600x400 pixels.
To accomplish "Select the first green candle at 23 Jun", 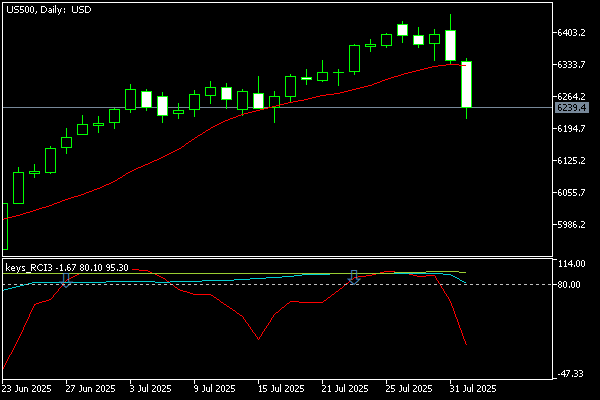I will (x=5, y=227).
